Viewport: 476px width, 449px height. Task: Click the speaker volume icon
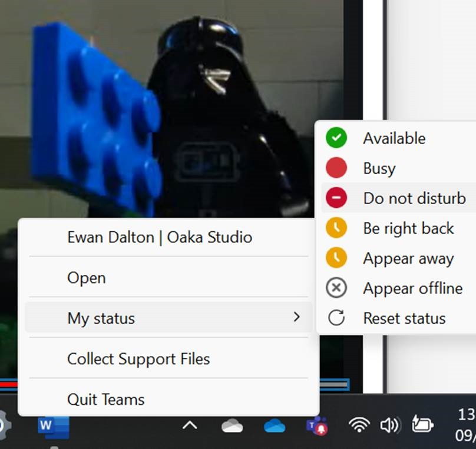pyautogui.click(x=391, y=425)
